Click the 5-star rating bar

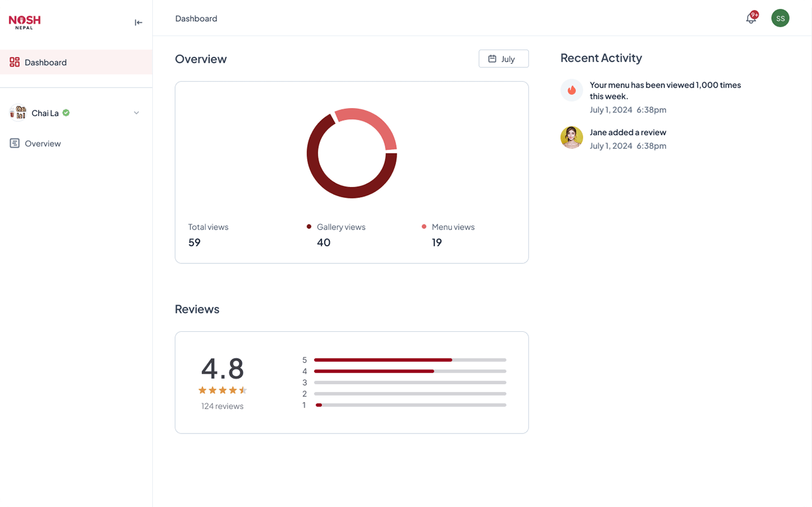tap(409, 360)
